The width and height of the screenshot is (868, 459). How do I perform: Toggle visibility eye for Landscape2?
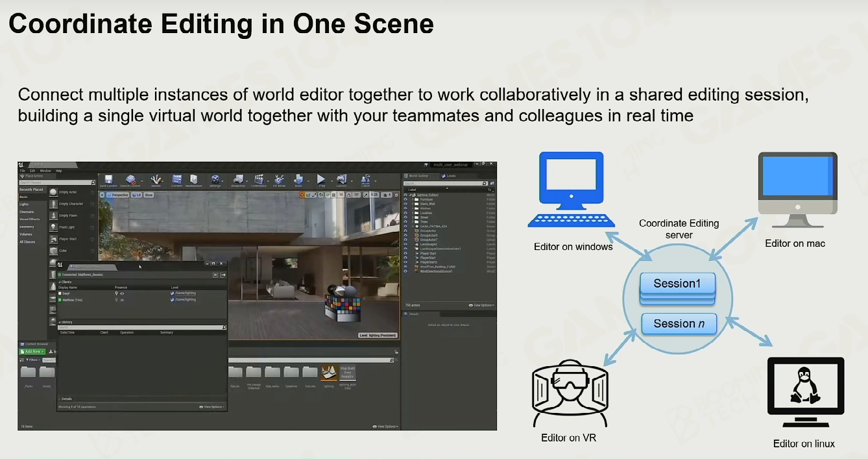406,244
